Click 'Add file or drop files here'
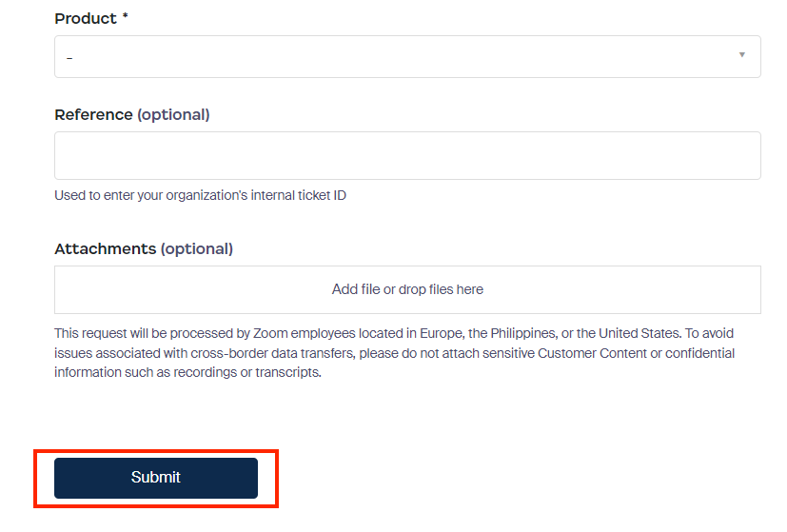 (x=407, y=289)
